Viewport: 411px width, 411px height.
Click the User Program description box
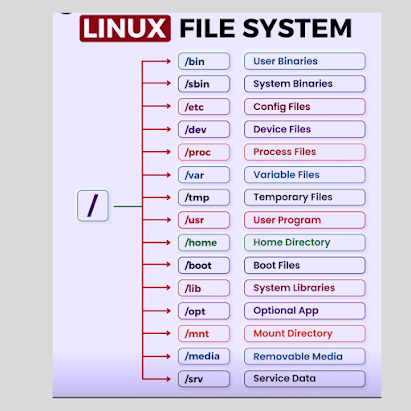click(305, 220)
